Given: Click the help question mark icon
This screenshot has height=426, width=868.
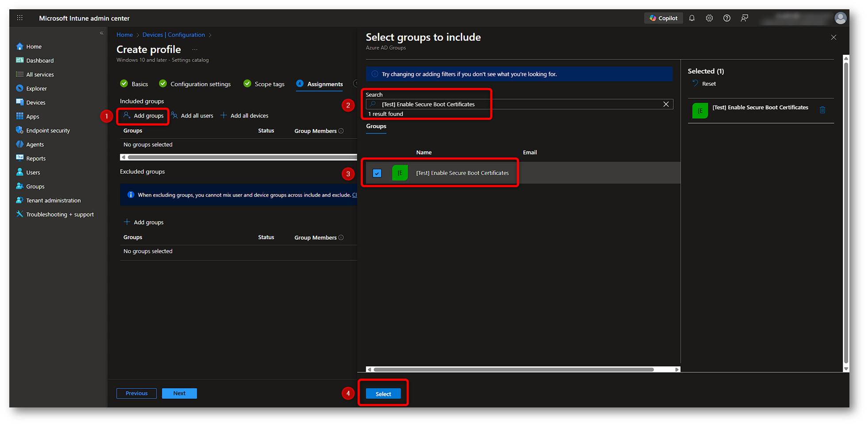Looking at the screenshot, I should tap(727, 18).
